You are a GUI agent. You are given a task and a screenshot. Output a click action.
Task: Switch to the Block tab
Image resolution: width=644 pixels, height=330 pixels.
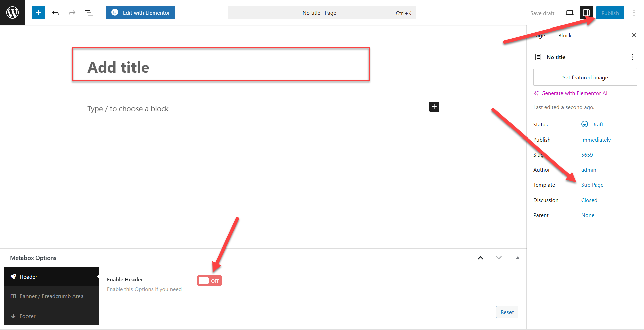[565, 35]
